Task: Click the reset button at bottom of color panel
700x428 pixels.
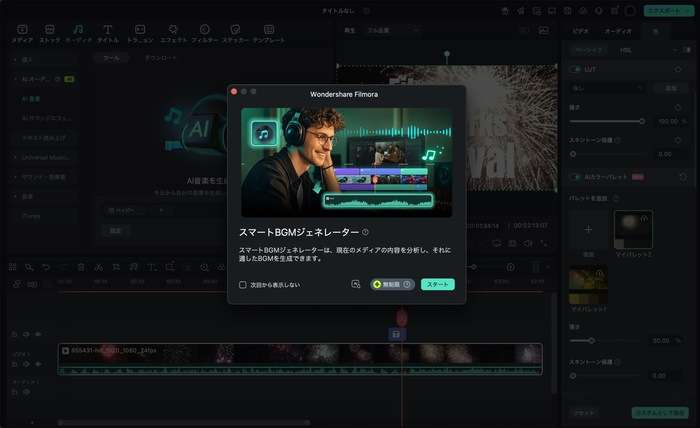Action: [584, 413]
